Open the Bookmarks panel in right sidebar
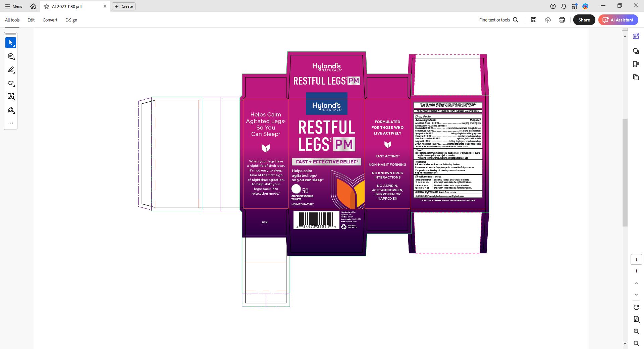This screenshot has height=349, width=644. pos(636,64)
